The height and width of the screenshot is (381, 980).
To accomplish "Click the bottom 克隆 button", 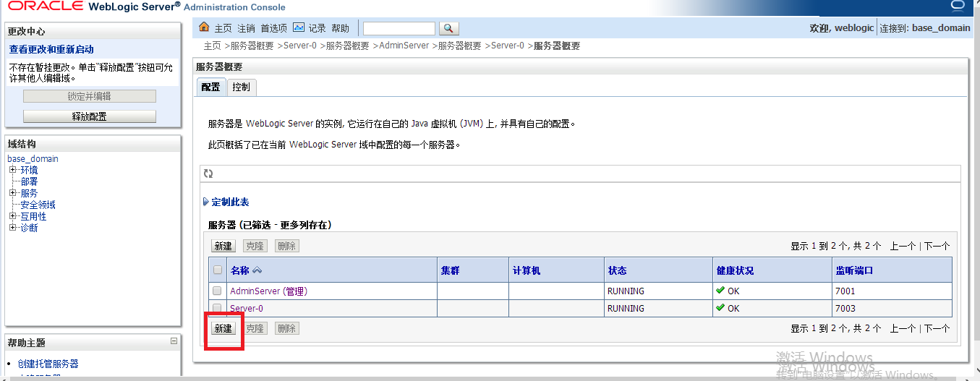I will pyautogui.click(x=255, y=328).
